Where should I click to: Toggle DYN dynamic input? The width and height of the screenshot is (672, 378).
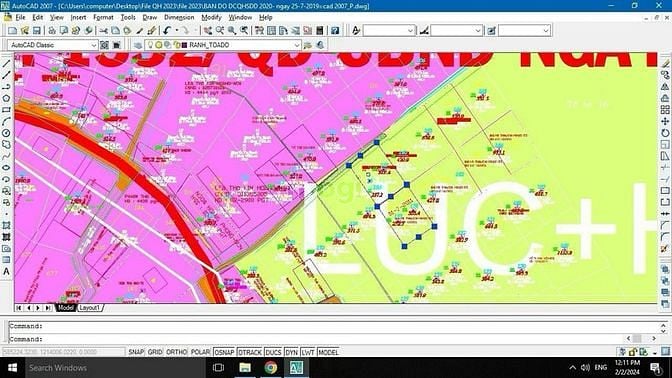coord(291,352)
